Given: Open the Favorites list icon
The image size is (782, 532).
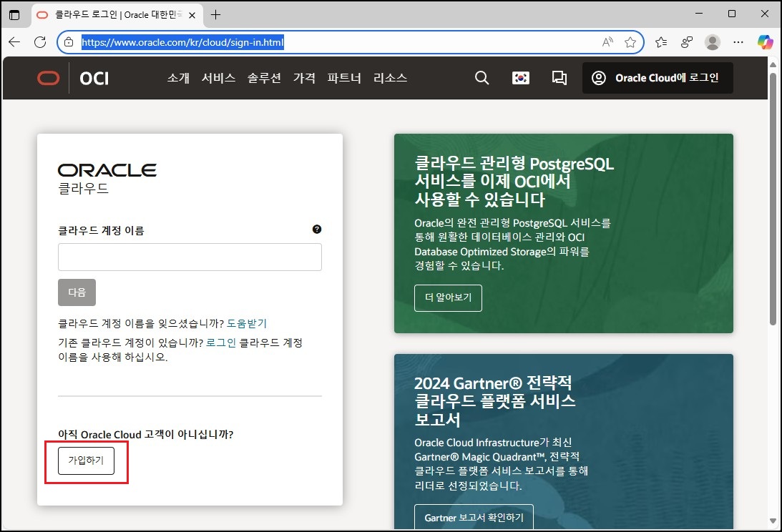Looking at the screenshot, I should pos(661,42).
